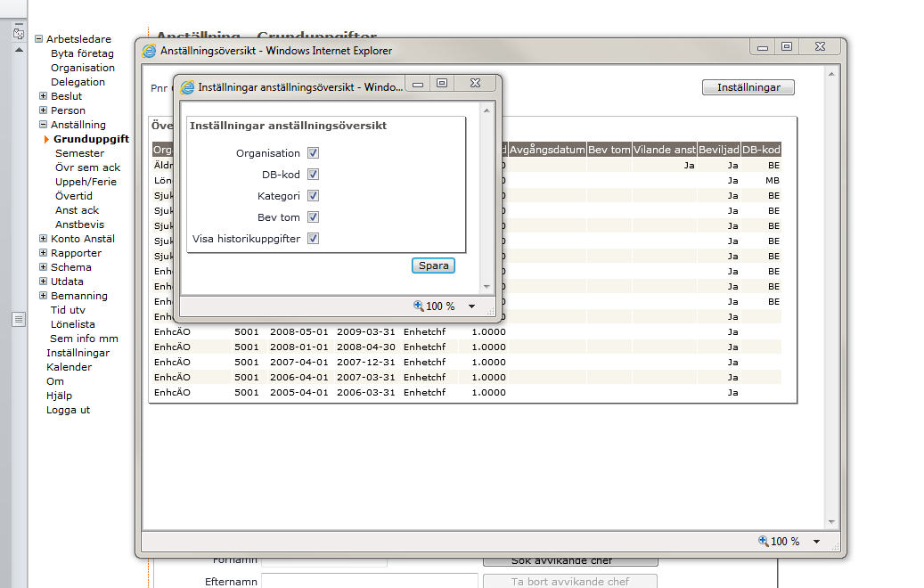Image resolution: width=924 pixels, height=588 pixels.
Task: Click side panel icon at top left
Action: [19, 33]
